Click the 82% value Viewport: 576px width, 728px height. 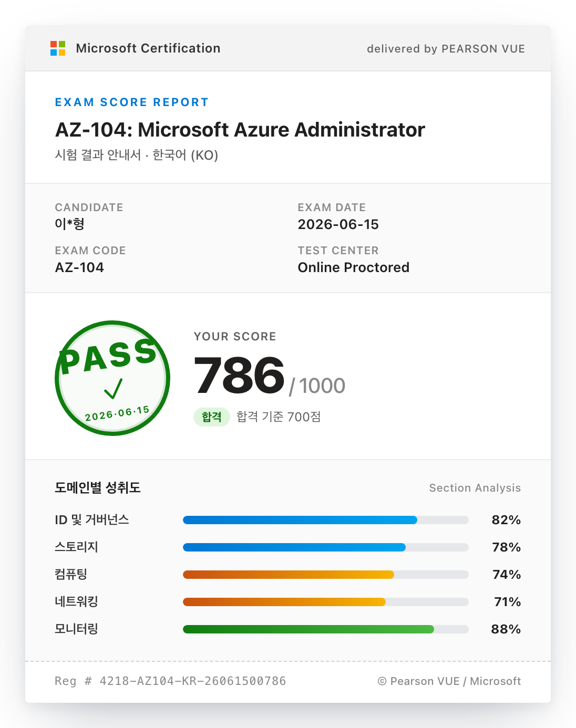click(506, 520)
